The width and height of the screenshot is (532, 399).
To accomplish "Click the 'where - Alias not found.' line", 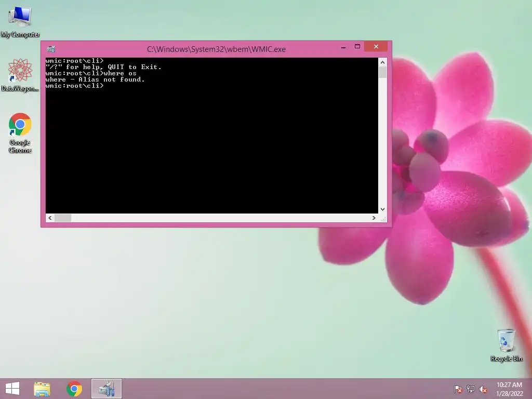I will click(x=96, y=79).
